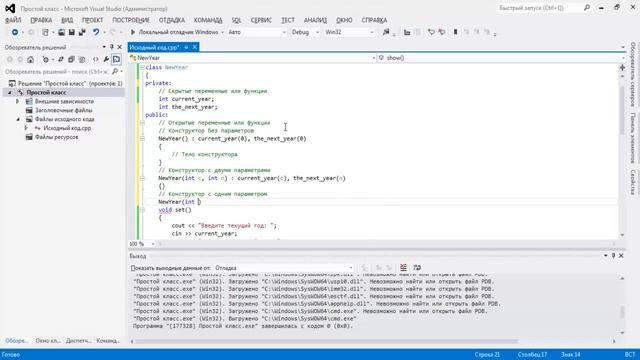This screenshot has height=360, width=640.
Task: Switch to the Class View bottom tab
Action: tap(48, 340)
